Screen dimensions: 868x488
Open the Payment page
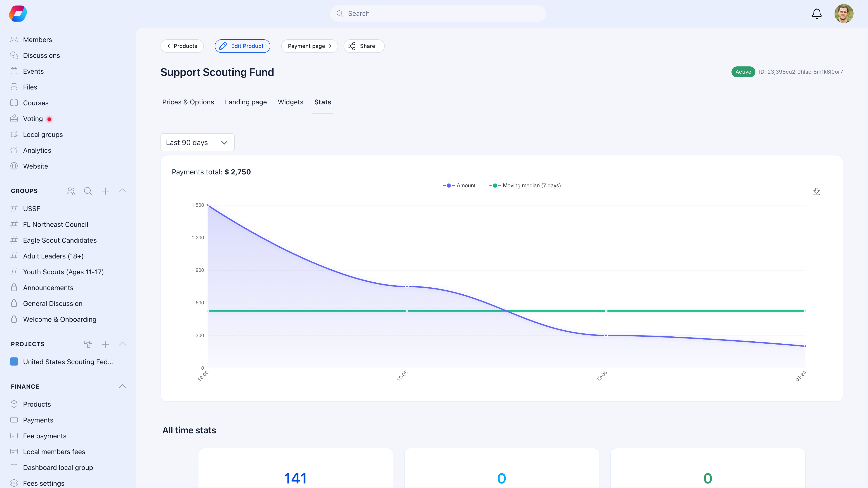pos(309,46)
